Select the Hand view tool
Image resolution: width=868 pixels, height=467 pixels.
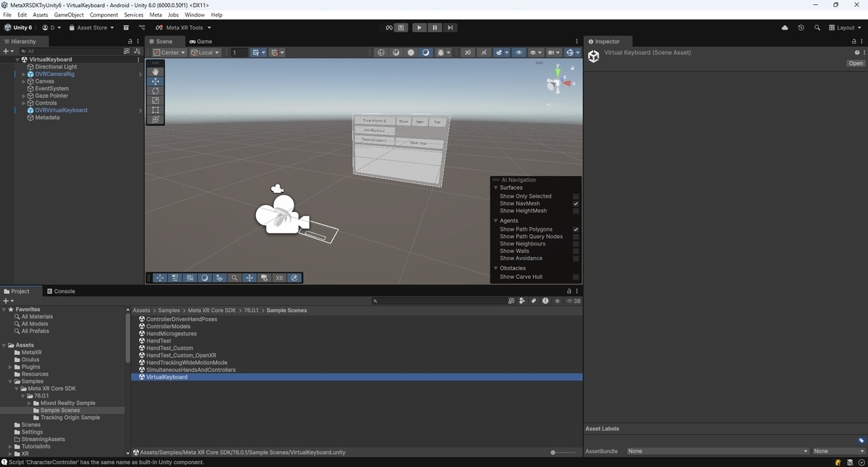coord(156,72)
